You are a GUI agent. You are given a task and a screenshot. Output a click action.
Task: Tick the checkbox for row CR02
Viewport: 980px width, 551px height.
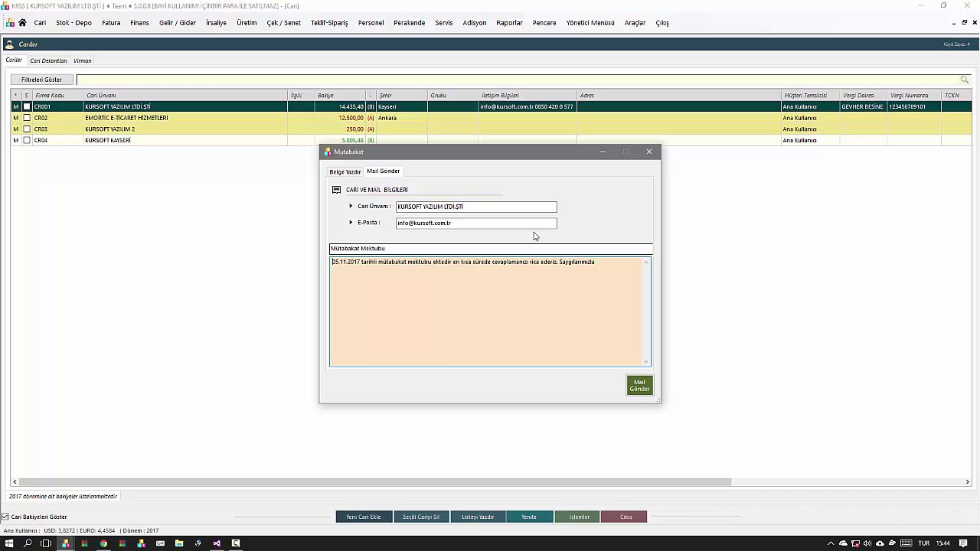click(x=27, y=118)
